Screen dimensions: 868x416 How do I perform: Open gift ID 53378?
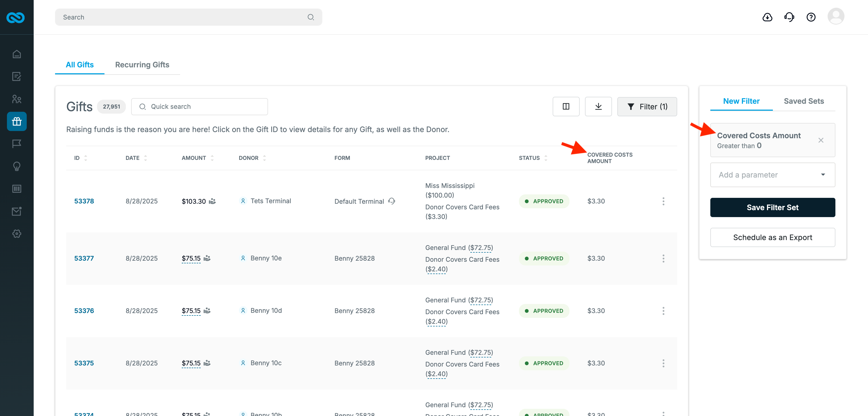point(84,201)
